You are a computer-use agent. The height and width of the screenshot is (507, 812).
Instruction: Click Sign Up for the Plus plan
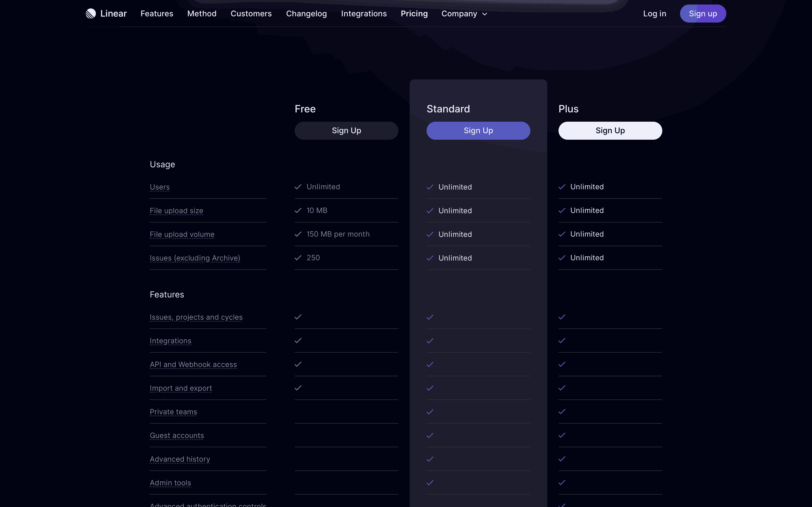[610, 130]
